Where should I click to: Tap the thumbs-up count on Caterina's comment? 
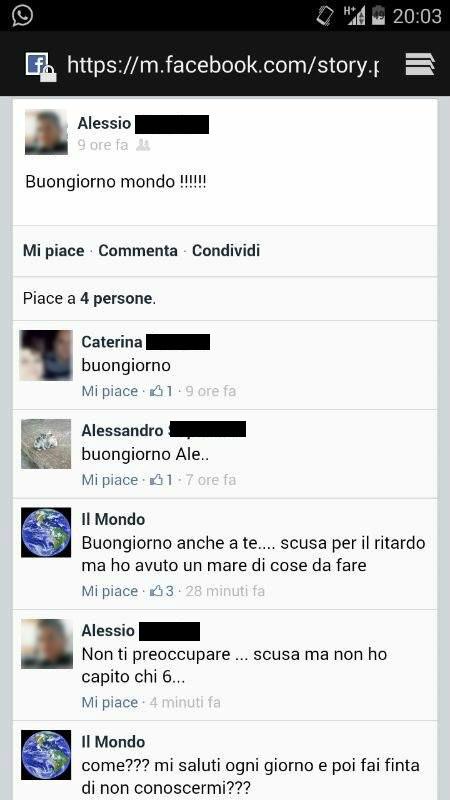coord(161,391)
